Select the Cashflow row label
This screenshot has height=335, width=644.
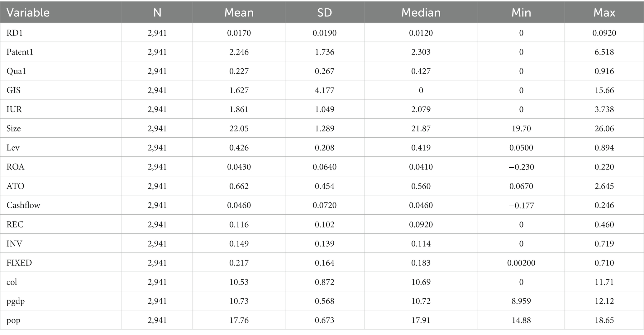click(x=23, y=205)
